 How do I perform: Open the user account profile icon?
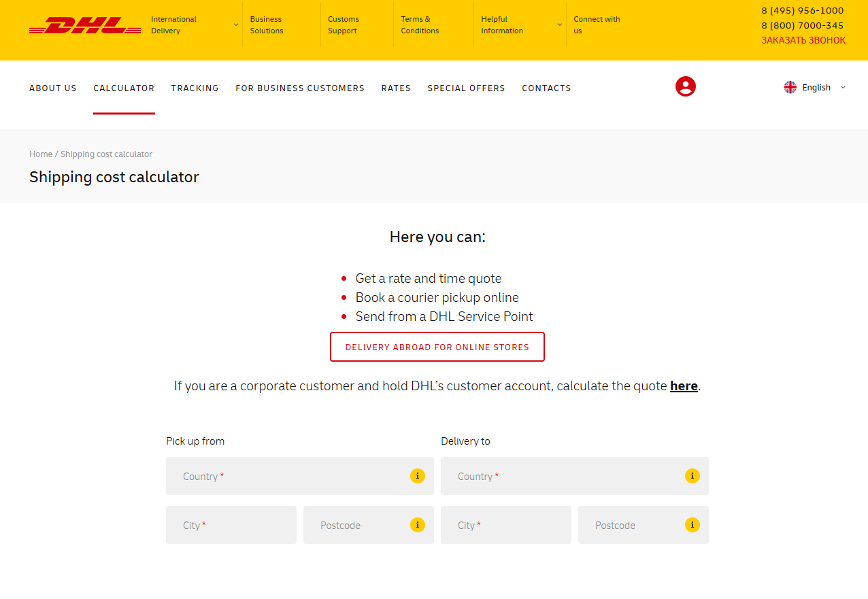[x=686, y=86]
